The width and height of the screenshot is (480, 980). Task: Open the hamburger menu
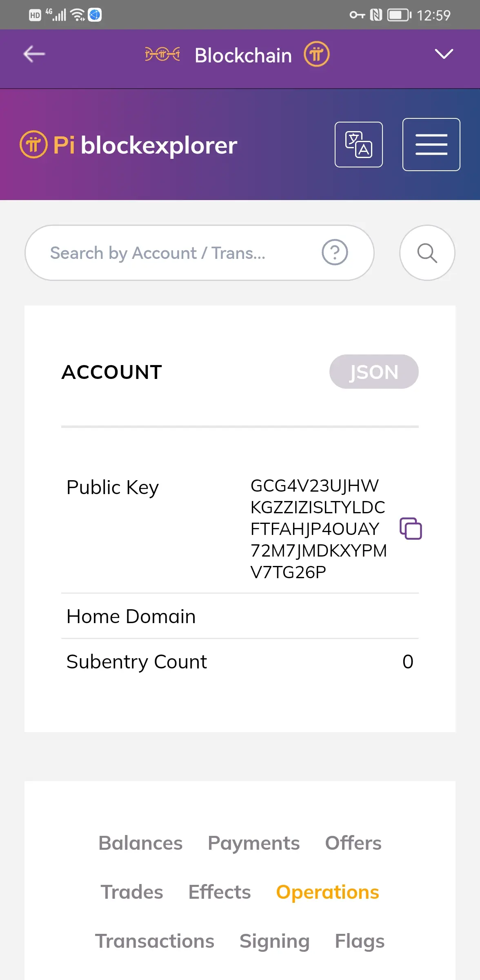(431, 145)
